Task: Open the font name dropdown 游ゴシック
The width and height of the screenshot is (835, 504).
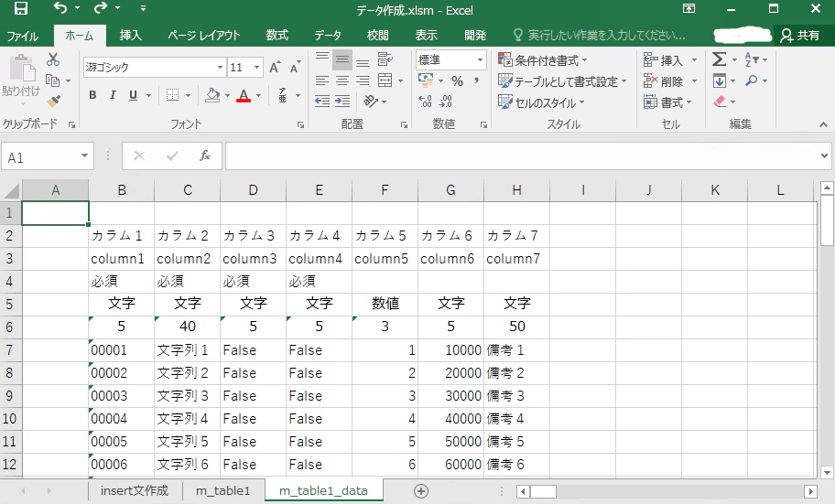Action: pos(220,67)
